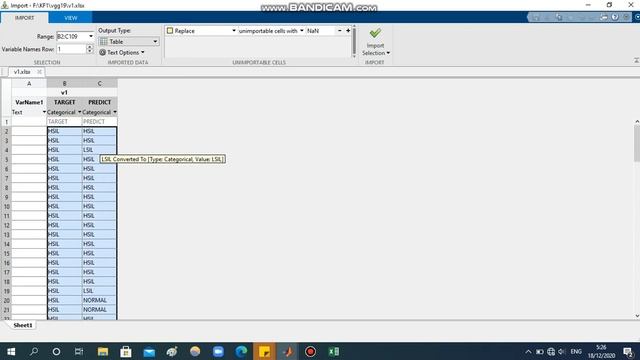Open the notification center icon
Viewport: 640px width, 360px height.
628,351
